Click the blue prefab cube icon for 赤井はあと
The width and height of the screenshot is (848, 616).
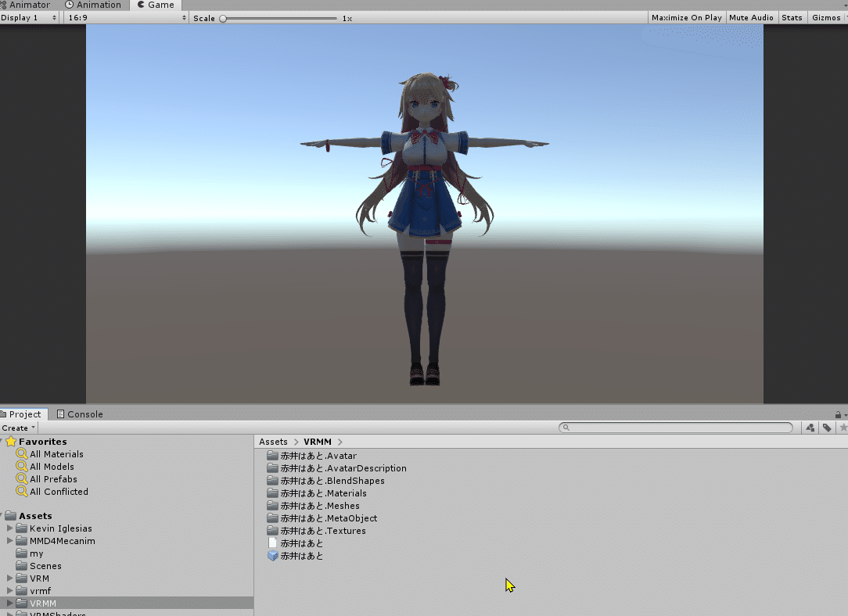(x=272, y=556)
